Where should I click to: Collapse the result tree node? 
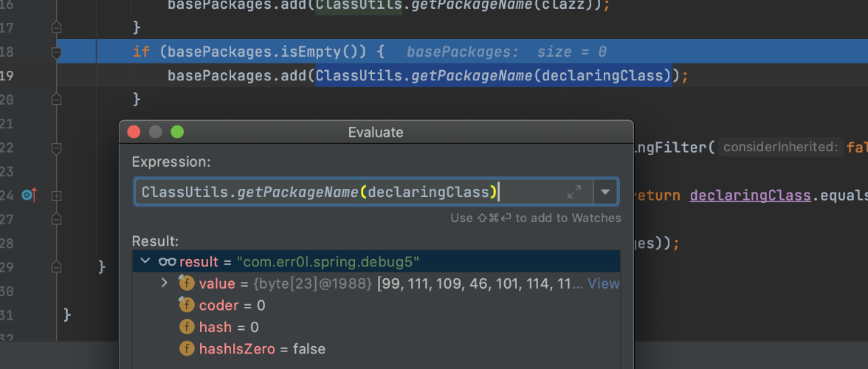145,262
